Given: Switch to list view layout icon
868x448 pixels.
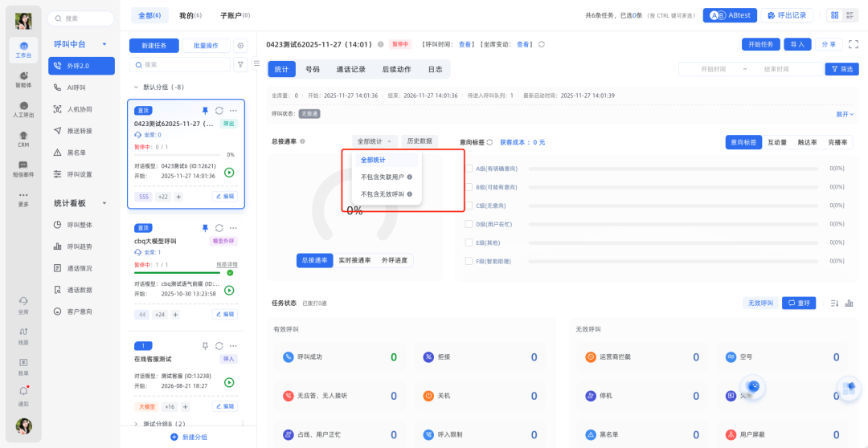Looking at the screenshot, I should (850, 15).
